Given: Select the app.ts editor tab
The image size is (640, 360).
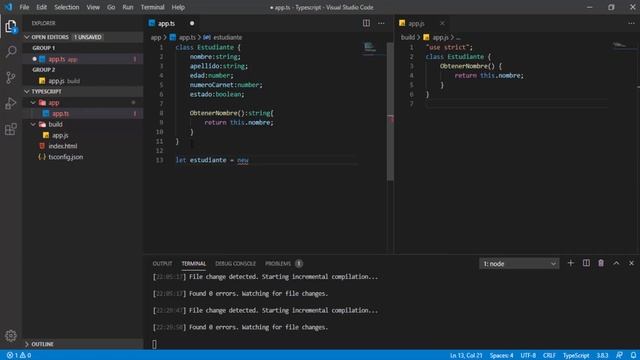Looking at the screenshot, I should click(x=171, y=23).
